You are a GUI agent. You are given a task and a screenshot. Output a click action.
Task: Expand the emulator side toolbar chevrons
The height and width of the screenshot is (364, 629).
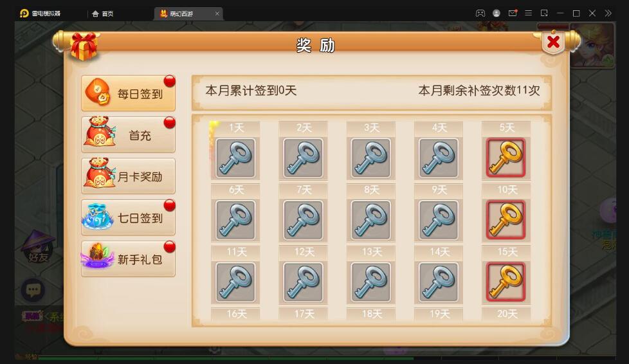(x=608, y=14)
